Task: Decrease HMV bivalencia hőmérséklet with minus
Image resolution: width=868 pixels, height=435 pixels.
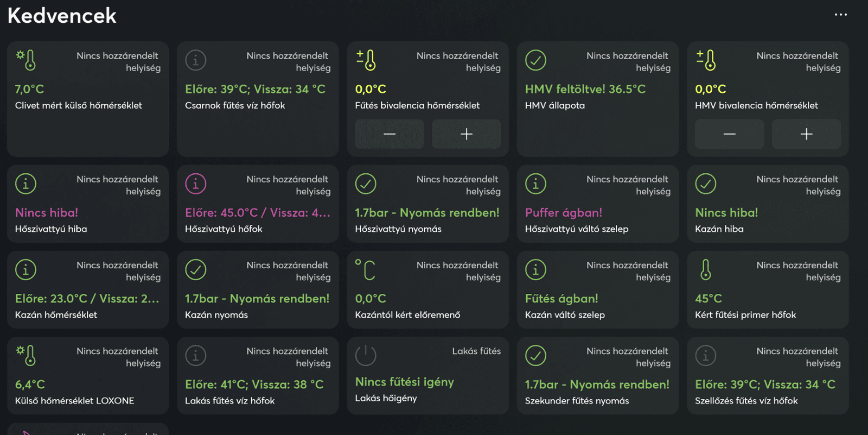Action: [x=729, y=134]
